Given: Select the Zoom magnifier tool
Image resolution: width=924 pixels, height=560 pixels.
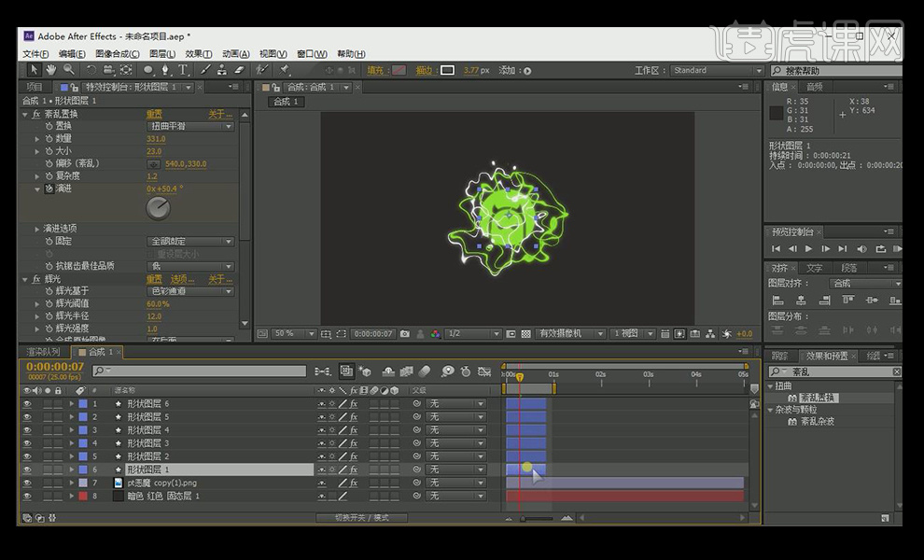Looking at the screenshot, I should point(67,70).
